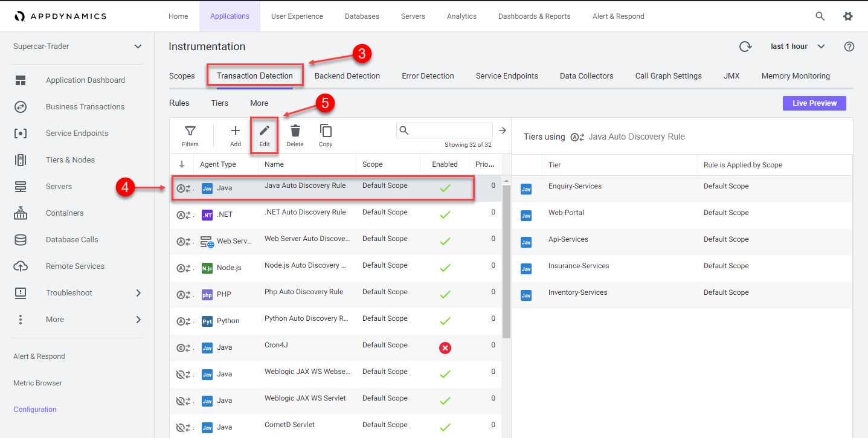Toggle enabled checkmark for Node.js Auto Discovery

[x=445, y=268]
